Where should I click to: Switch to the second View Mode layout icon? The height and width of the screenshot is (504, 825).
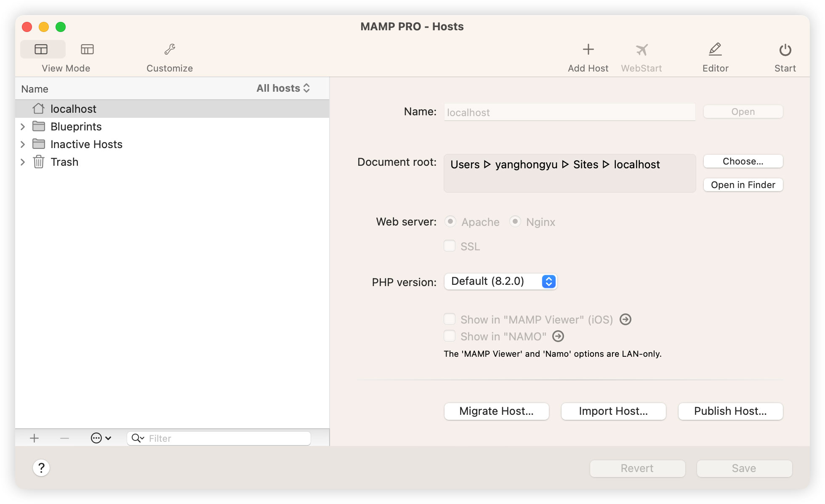(87, 49)
